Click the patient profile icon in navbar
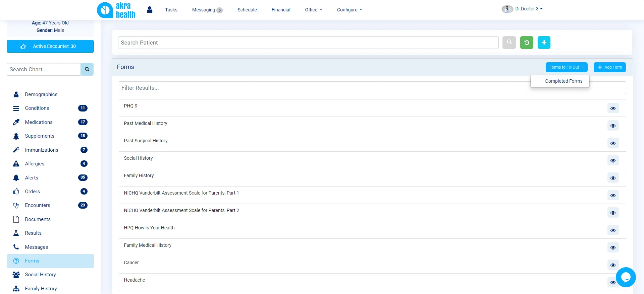The width and height of the screenshot is (644, 294). click(150, 10)
